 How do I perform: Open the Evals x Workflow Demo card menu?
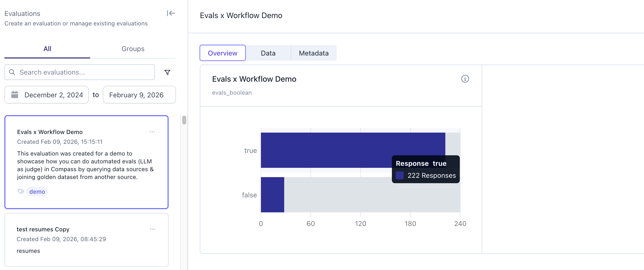click(x=152, y=132)
